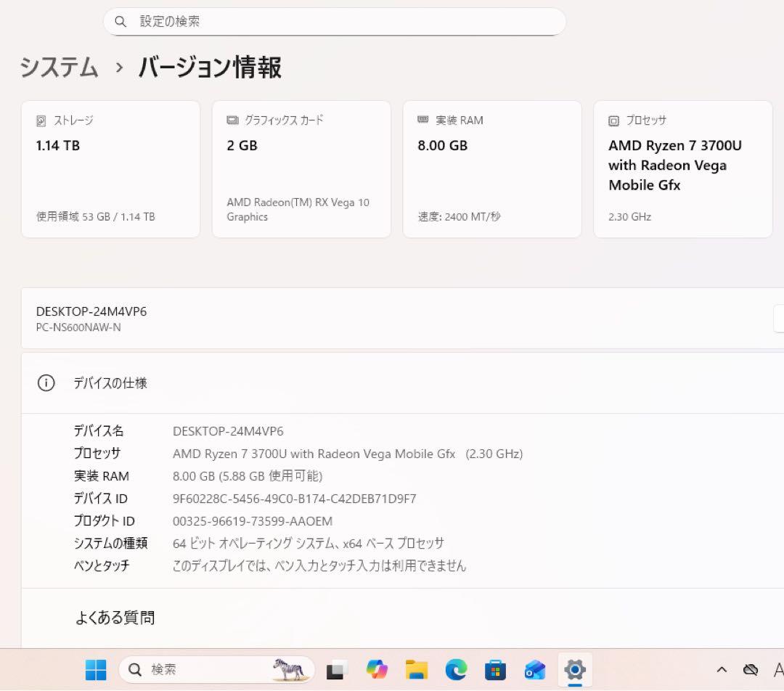Click the プロセッサ chip icon
The height and width of the screenshot is (691, 784).
[x=613, y=120]
